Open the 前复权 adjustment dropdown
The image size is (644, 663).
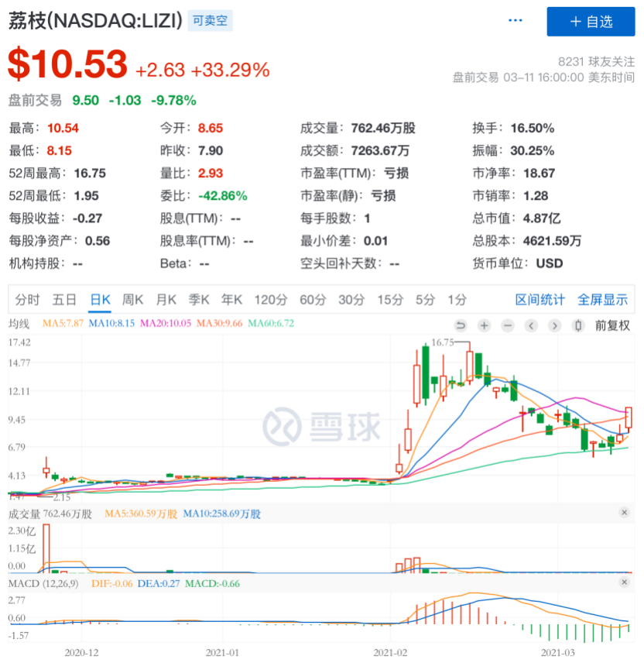click(x=612, y=325)
